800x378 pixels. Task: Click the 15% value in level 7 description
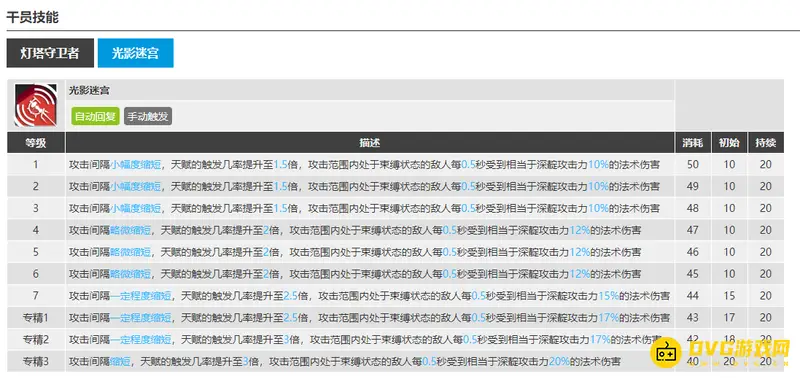pos(608,296)
